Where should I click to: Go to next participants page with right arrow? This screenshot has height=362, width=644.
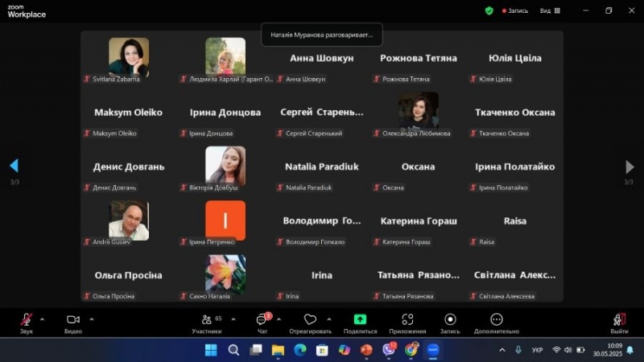pos(630,167)
